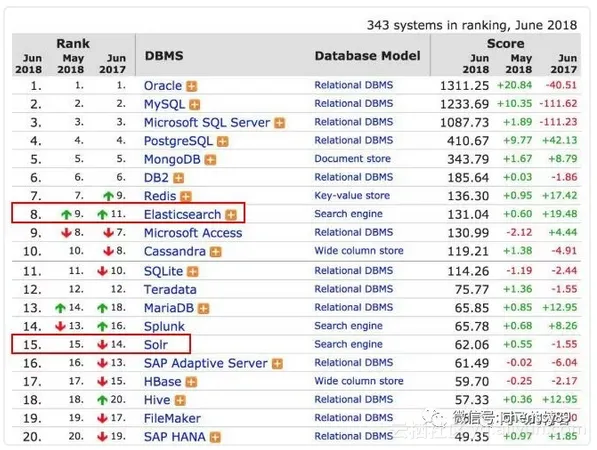Viewport: 597px width, 450px height.
Task: Open the MariaDB link
Action: pos(169,308)
